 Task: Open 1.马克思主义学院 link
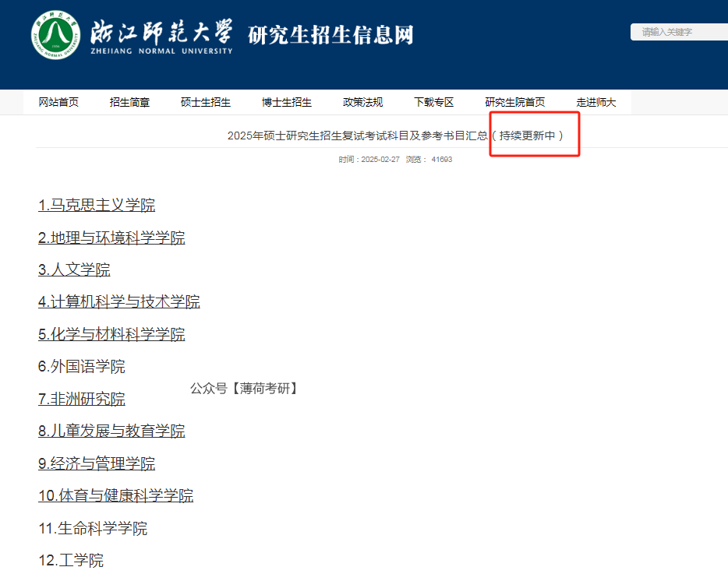[96, 205]
